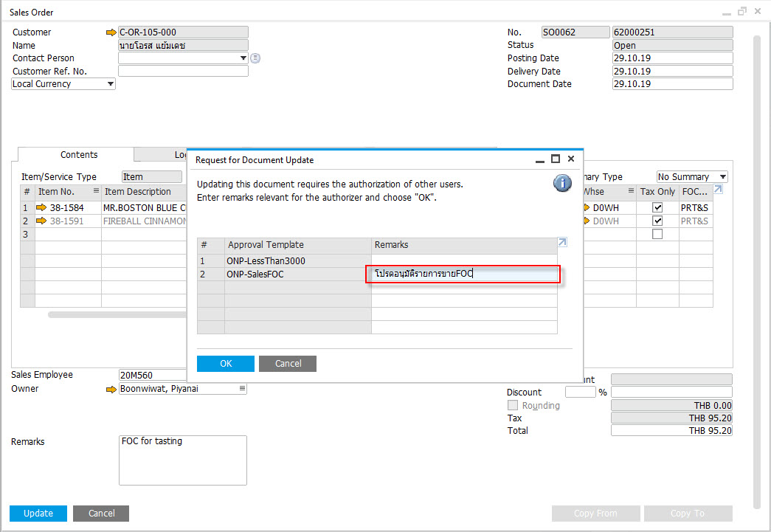Click the Item No. column menu icon
771x532 pixels.
point(96,191)
